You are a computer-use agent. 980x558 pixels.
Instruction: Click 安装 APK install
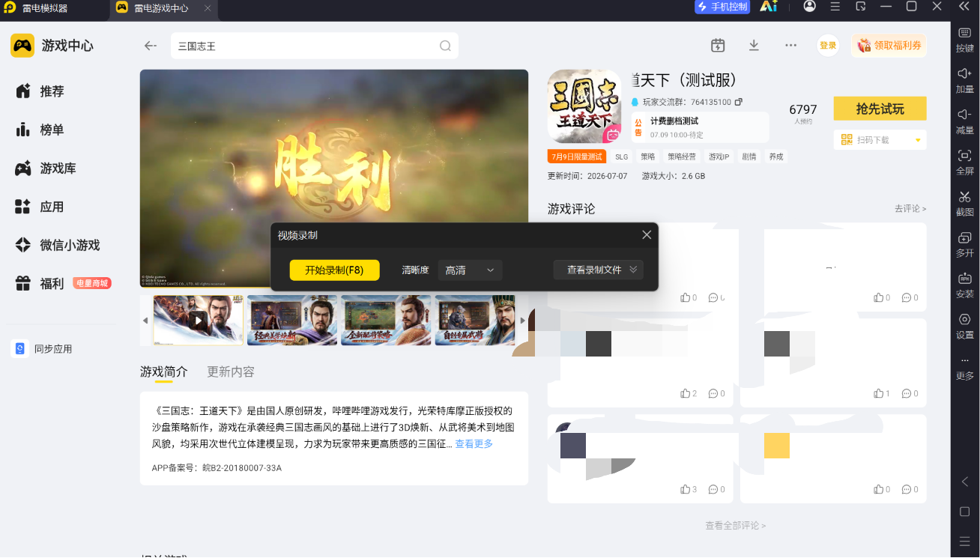965,285
